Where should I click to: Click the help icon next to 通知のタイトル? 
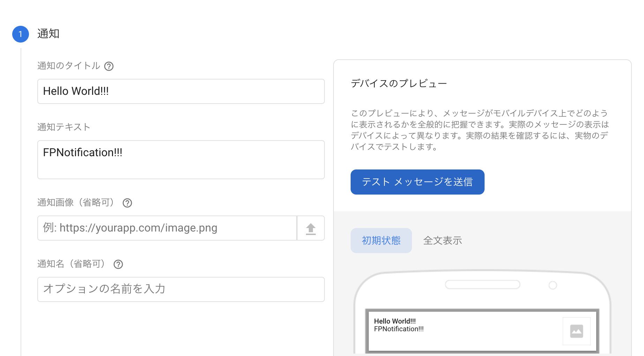(109, 66)
